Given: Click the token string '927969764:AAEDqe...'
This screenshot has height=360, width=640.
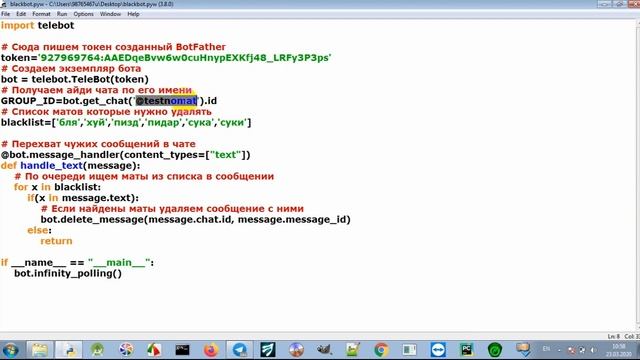Looking at the screenshot, I should coord(184,58).
